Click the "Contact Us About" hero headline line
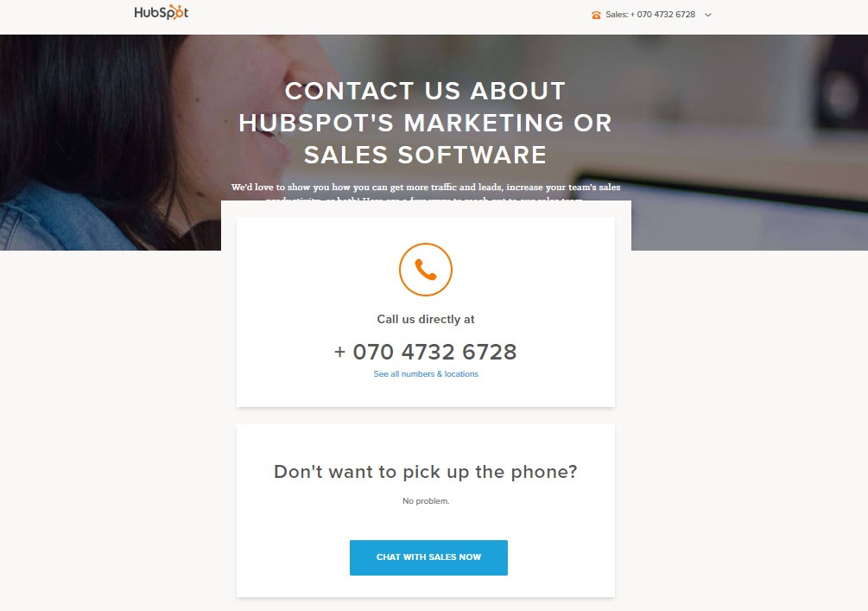Screen dimensions: 868x611 coord(425,91)
